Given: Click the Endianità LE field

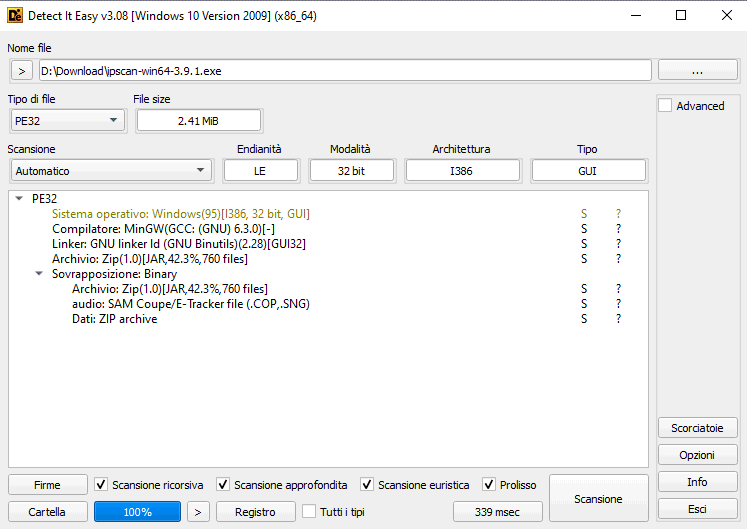Looking at the screenshot, I should (261, 171).
